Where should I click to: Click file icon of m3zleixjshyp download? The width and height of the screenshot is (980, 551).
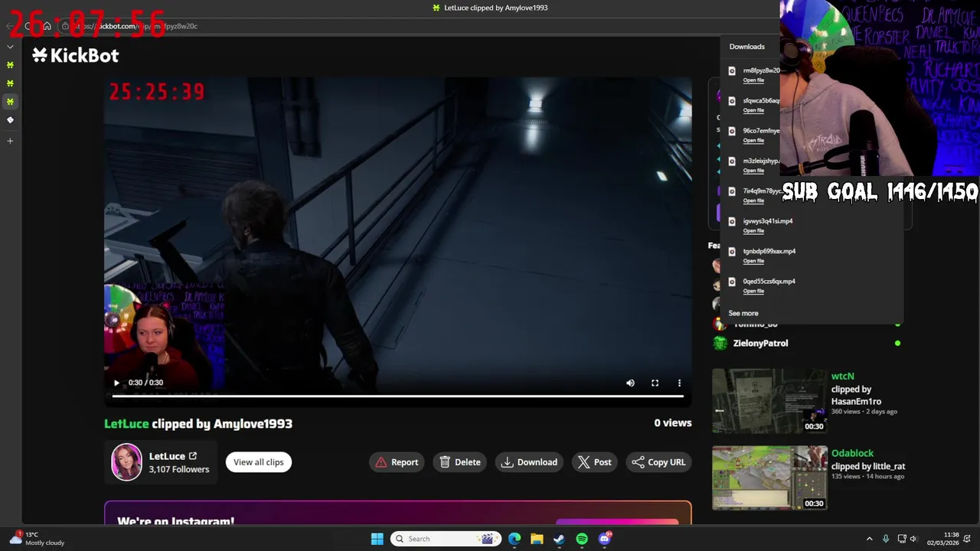tap(732, 161)
